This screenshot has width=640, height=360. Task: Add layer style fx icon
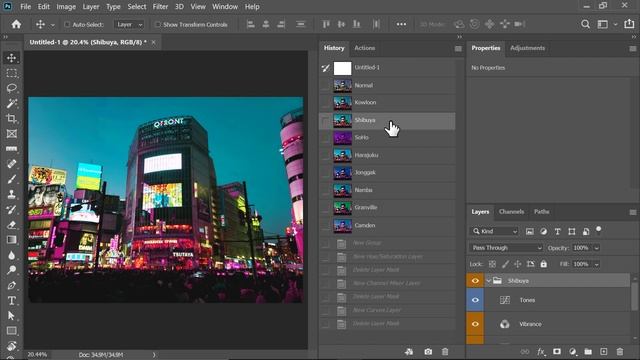(541, 352)
